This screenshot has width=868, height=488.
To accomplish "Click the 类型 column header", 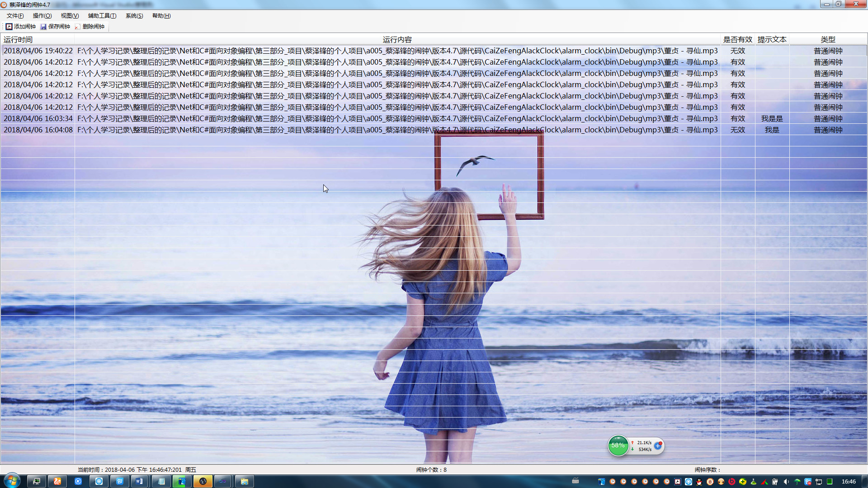I will (x=828, y=40).
